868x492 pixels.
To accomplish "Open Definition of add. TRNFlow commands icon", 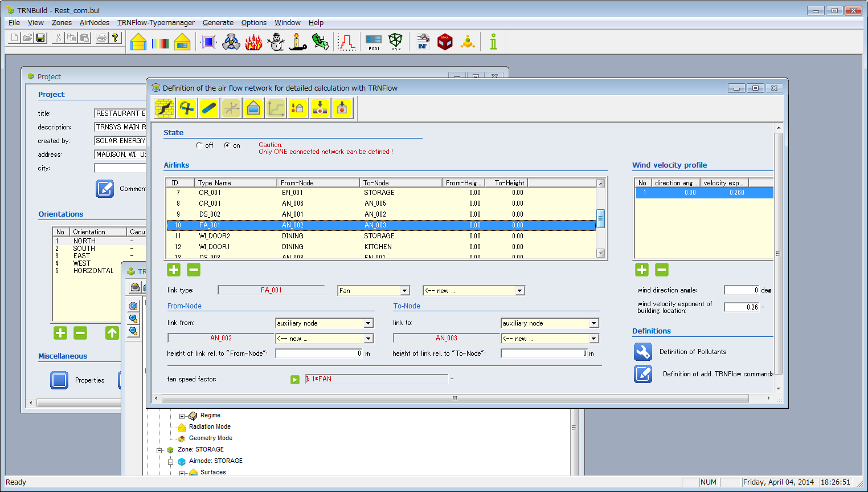I will (643, 374).
